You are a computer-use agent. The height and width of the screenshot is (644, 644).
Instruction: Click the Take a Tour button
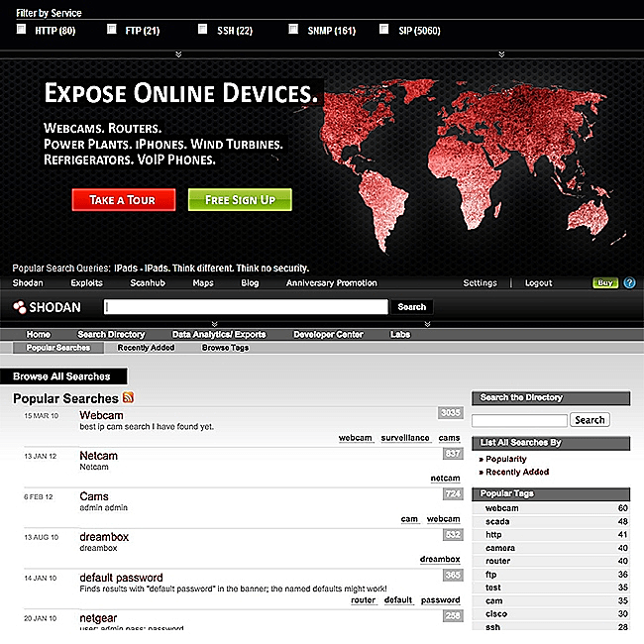coord(124,200)
